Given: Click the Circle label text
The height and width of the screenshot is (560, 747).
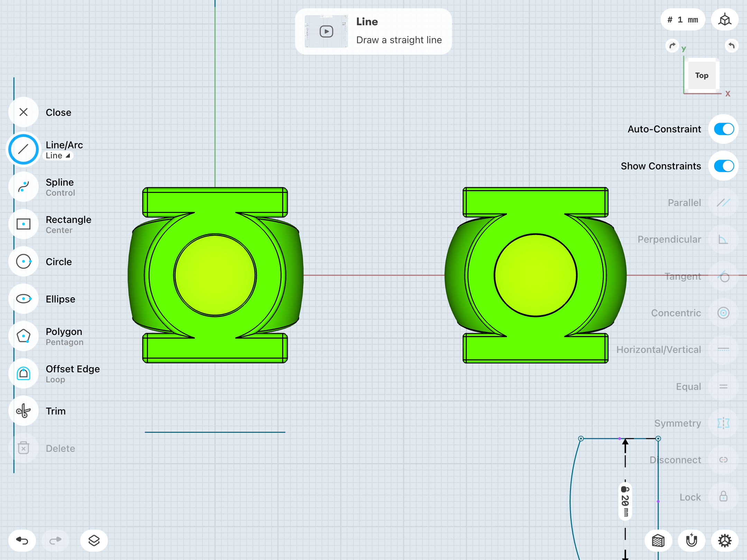Looking at the screenshot, I should tap(59, 262).
